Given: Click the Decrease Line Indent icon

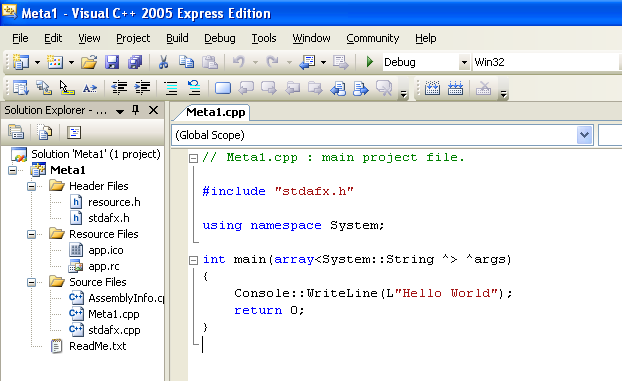Looking at the screenshot, I should coord(119,88).
